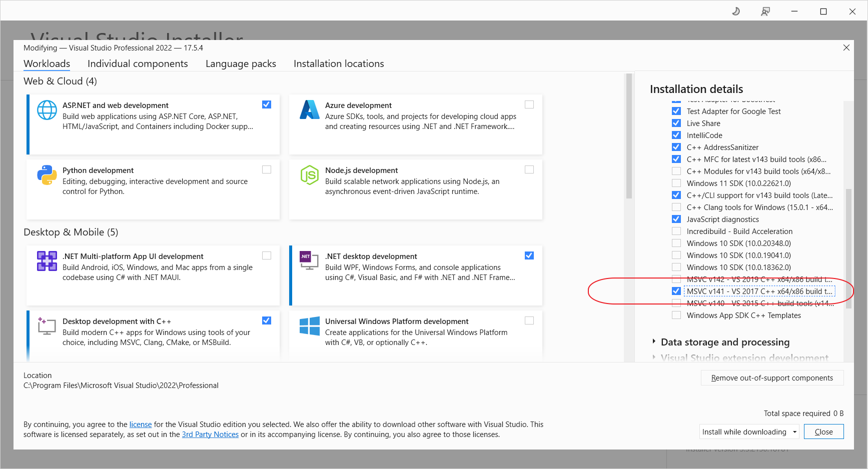This screenshot has width=868, height=469.
Task: Expand Data storage and processing section
Action: tap(654, 341)
